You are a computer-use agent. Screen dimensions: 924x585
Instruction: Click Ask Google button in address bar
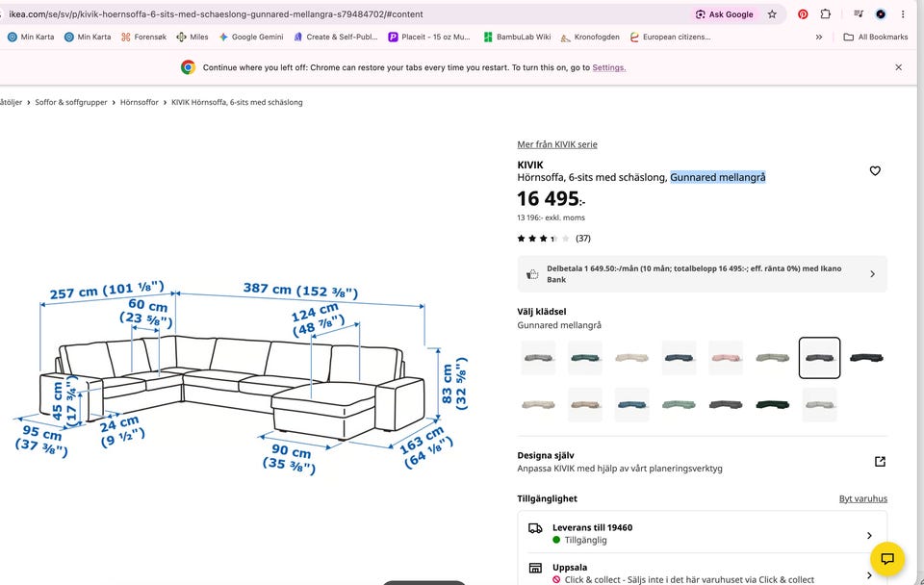point(724,14)
